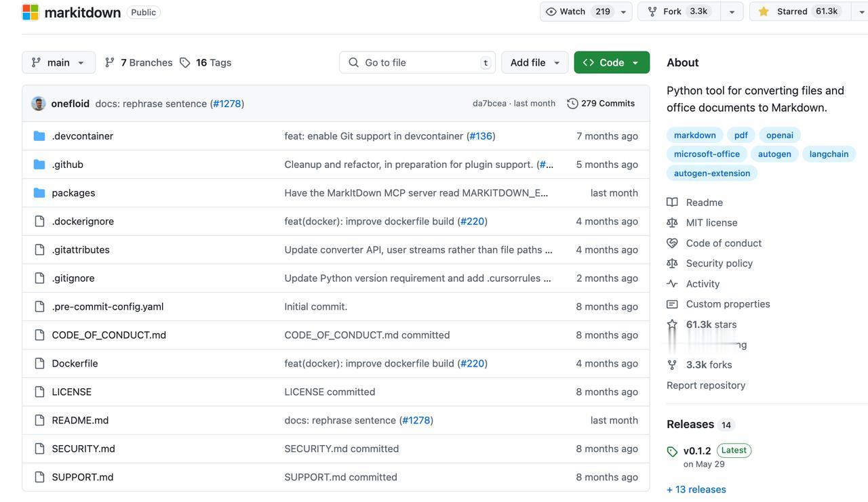Click the Microsoft logo avatar
868x502 pixels.
[31, 12]
